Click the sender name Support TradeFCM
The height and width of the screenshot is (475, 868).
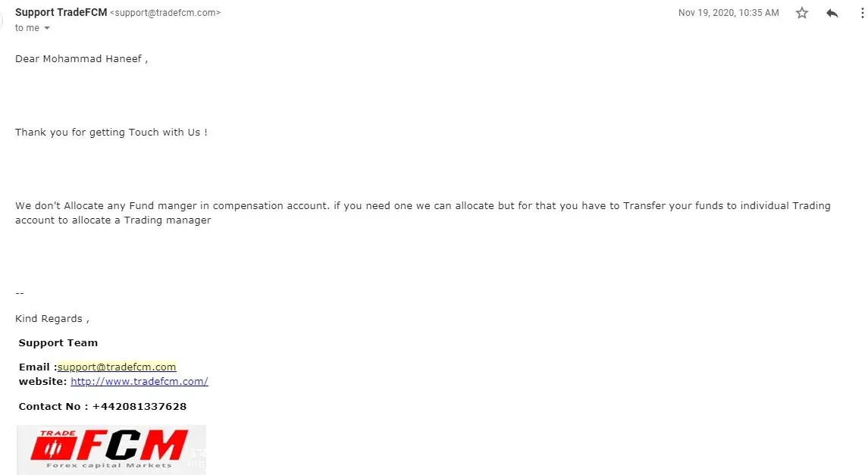(x=61, y=12)
